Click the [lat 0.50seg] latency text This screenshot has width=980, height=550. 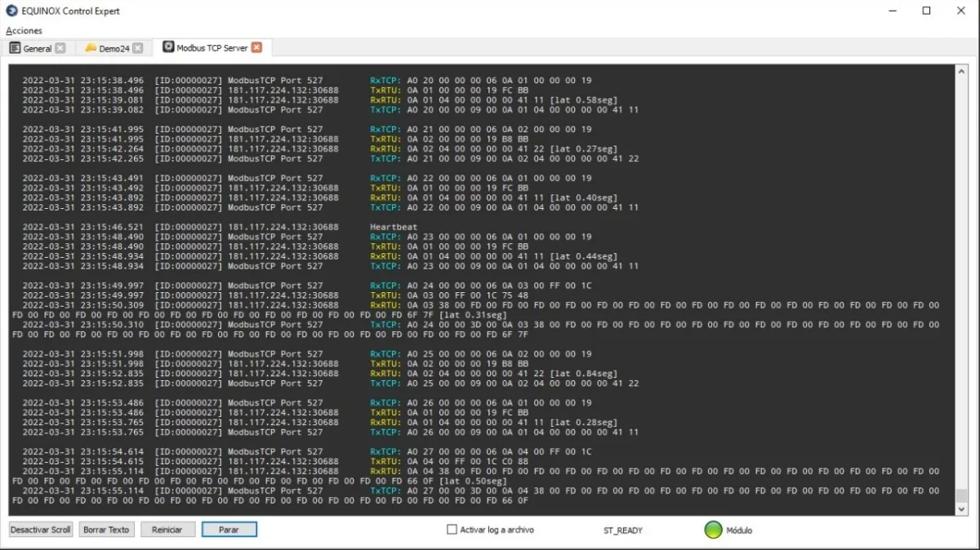pyautogui.click(x=473, y=481)
